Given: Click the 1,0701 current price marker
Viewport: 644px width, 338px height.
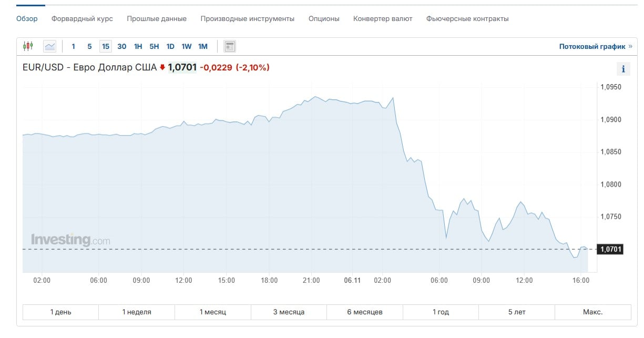Looking at the screenshot, I should [610, 249].
